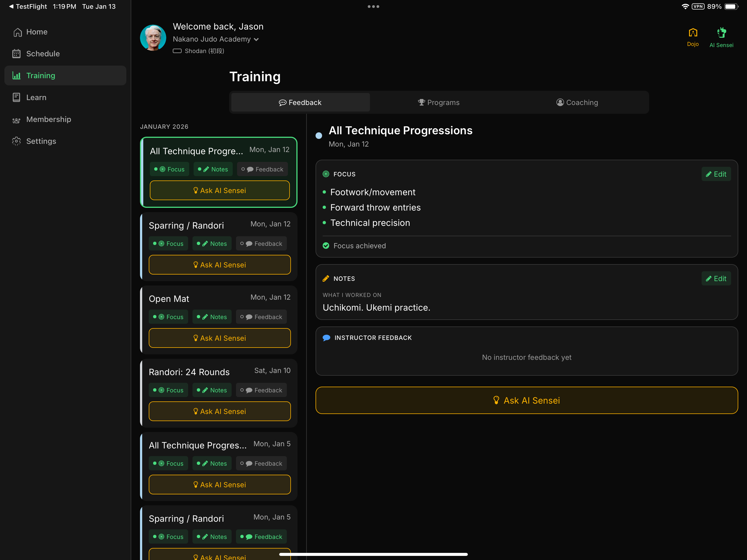
Task: Click the blue status dot beside session title
Action: [x=319, y=136]
